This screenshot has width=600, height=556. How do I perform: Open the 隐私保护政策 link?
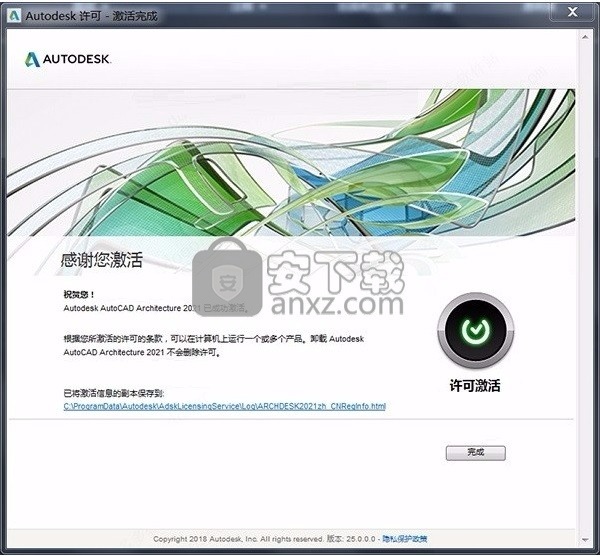[404, 539]
